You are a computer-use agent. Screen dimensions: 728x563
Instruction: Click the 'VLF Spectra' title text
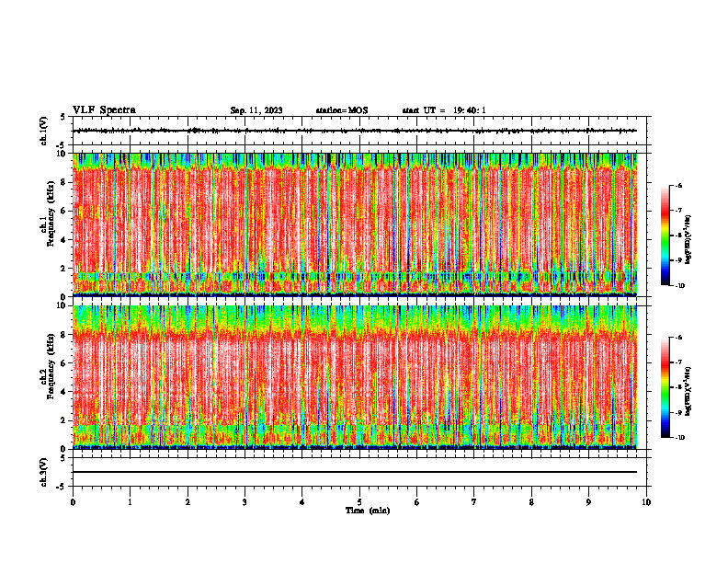coord(104,110)
